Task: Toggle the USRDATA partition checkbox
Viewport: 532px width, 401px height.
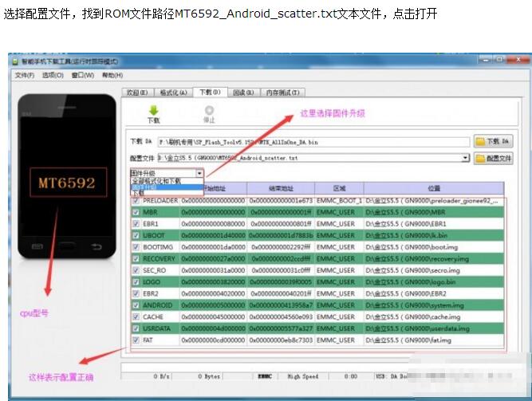Action: (x=136, y=328)
